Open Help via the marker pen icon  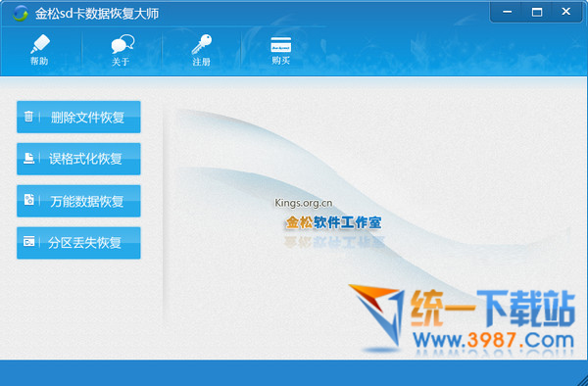coord(40,44)
